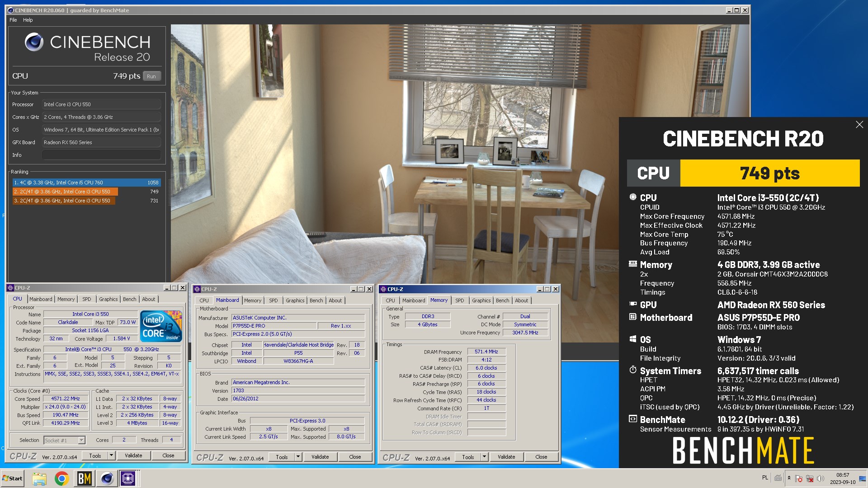Expand Tools arrow in first CPU-Z window
Screen dimensions: 868x488
click(112, 455)
